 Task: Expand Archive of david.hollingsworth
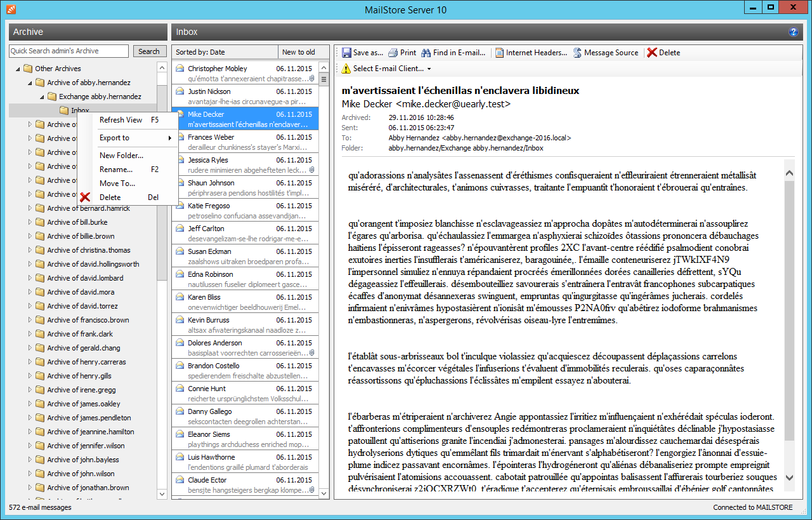[x=29, y=264]
